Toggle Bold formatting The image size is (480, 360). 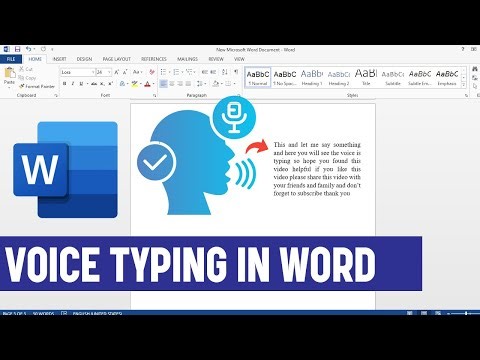(x=64, y=84)
